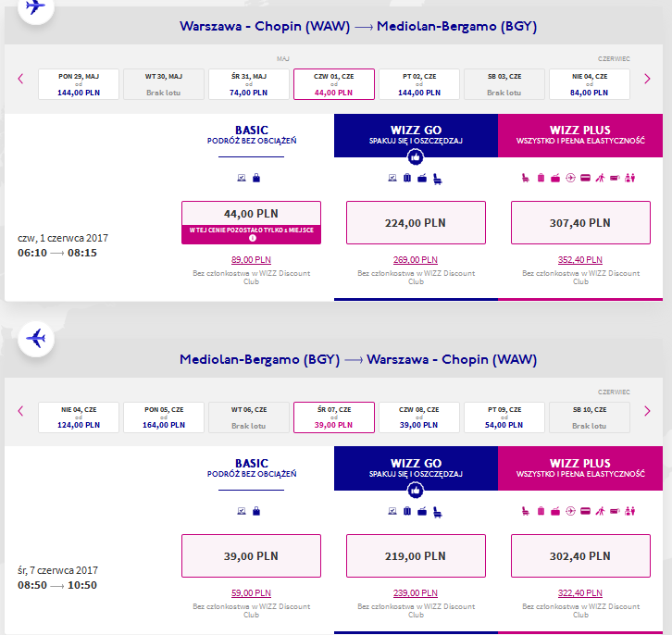Show later outbound dates with right arrow

[647, 79]
